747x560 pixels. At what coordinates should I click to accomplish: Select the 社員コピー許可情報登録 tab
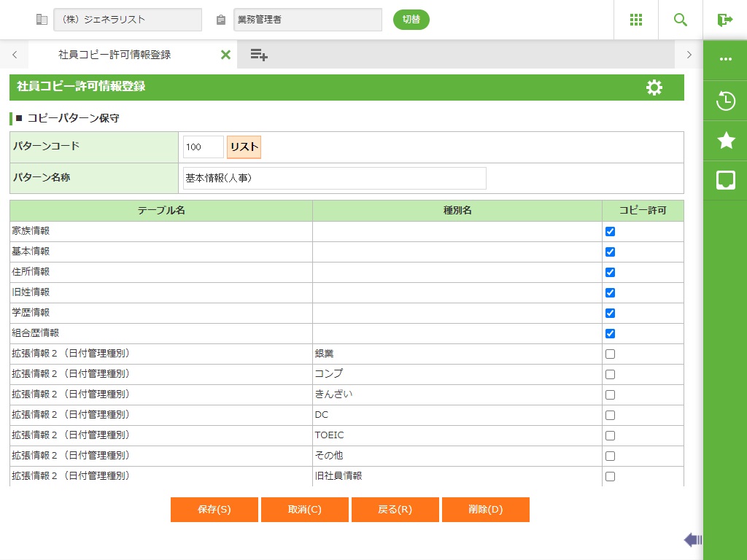[115, 55]
